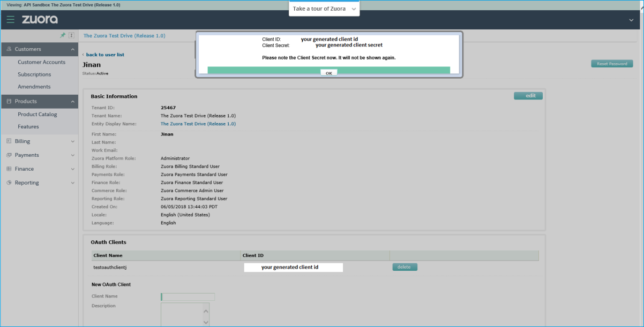Collapse the Products section with its chevron
The height and width of the screenshot is (327, 644).
pyautogui.click(x=73, y=101)
